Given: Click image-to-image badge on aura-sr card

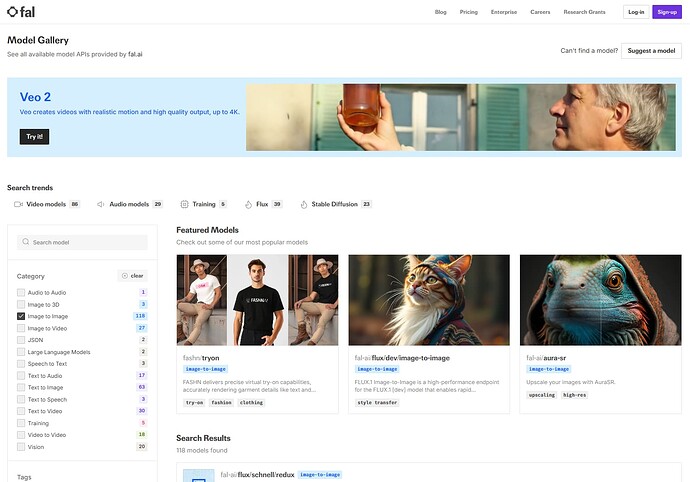Looking at the screenshot, I should tap(549, 369).
